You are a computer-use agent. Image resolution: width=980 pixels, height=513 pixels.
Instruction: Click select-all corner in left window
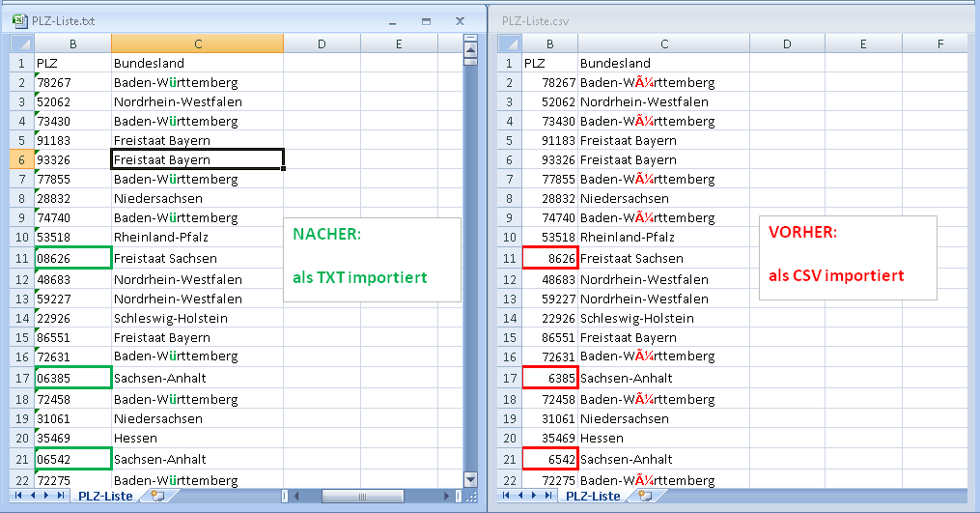22,44
